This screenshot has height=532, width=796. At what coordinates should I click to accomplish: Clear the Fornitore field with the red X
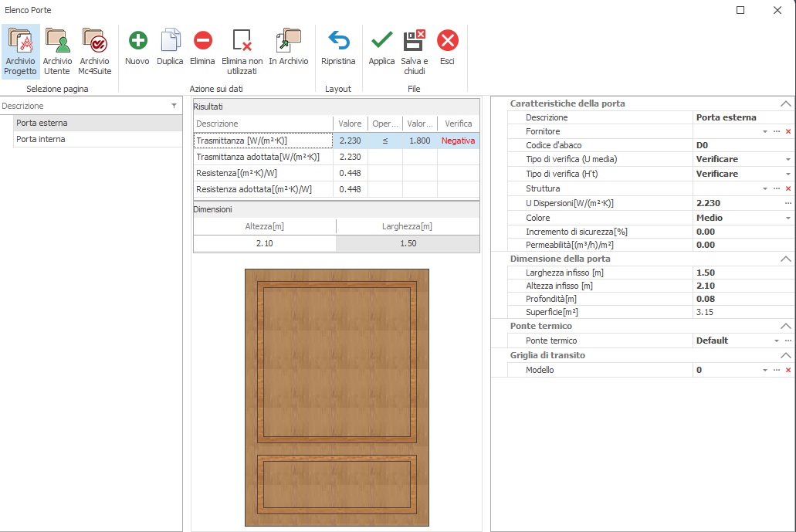click(x=788, y=132)
